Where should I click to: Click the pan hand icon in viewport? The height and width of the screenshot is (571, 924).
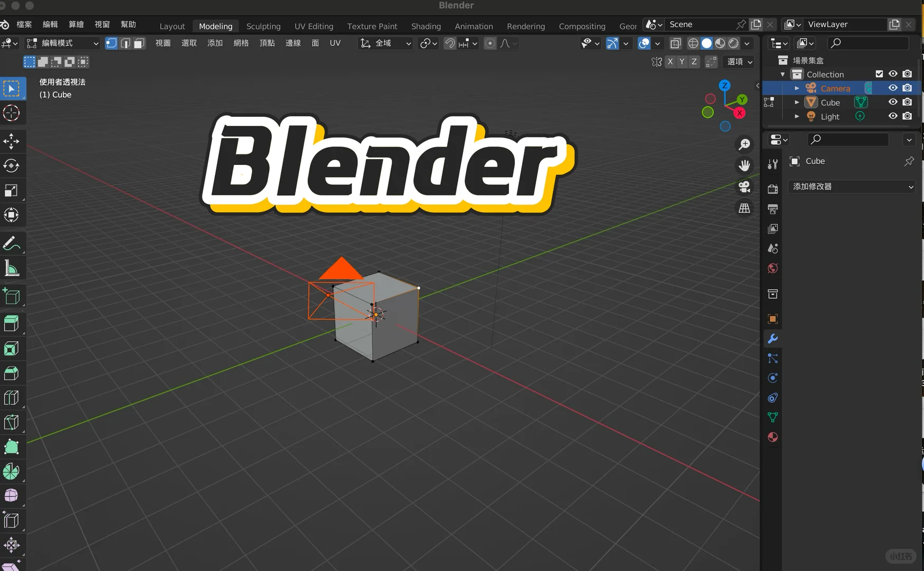(x=744, y=165)
